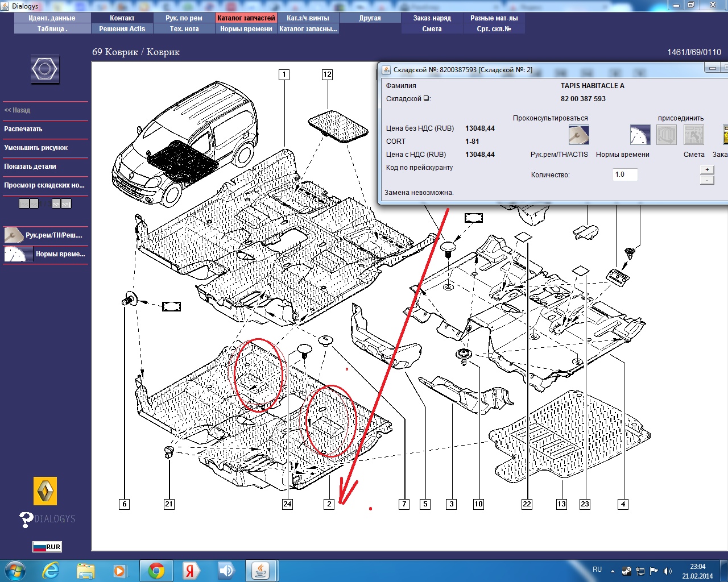The image size is (728, 582).
Task: Open Windows Media Player from taskbar
Action: [x=120, y=571]
